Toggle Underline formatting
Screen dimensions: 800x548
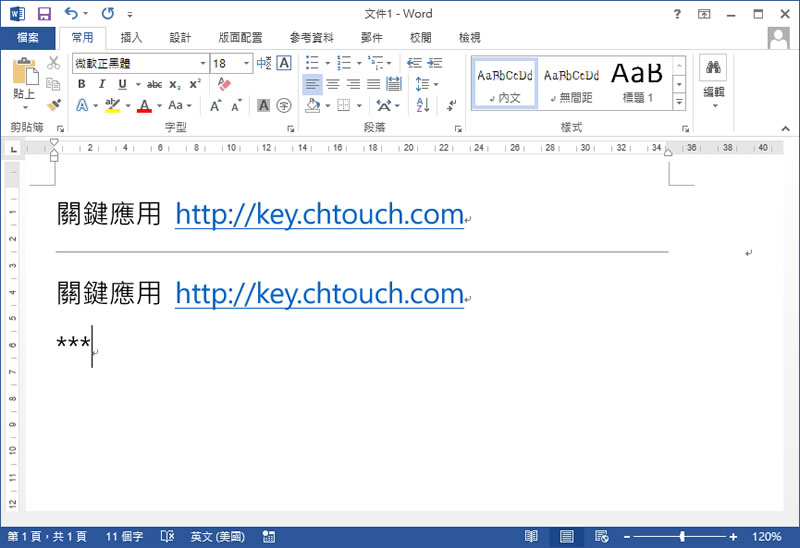tap(122, 84)
